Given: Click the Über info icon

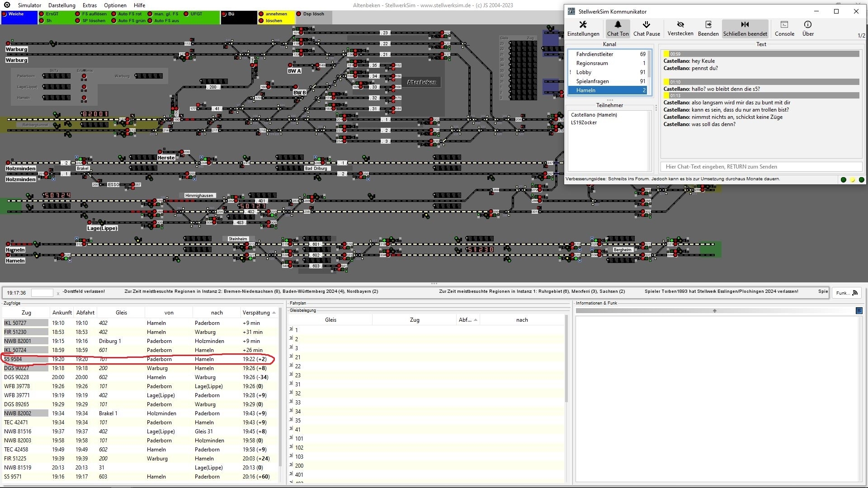Looking at the screenshot, I should 807,28.
